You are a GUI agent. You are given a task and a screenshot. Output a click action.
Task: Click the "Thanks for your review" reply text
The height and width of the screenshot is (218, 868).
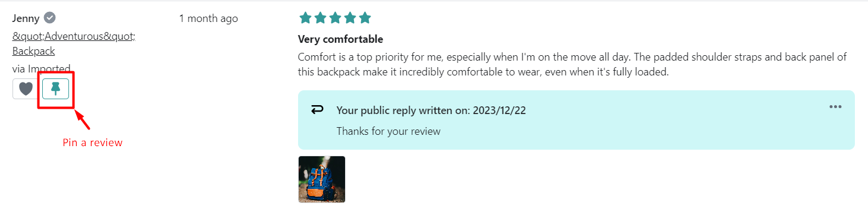click(388, 131)
